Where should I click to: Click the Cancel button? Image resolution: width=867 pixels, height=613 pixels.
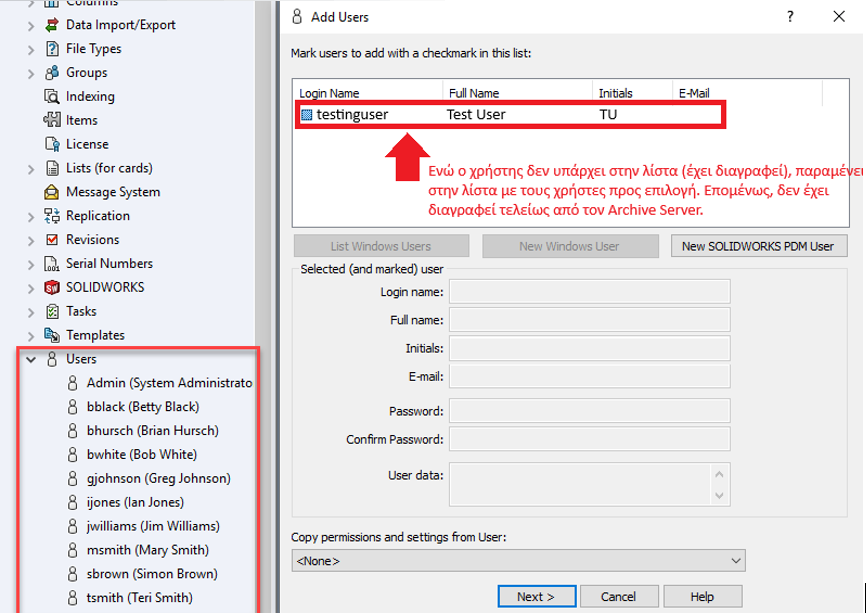[x=617, y=597]
